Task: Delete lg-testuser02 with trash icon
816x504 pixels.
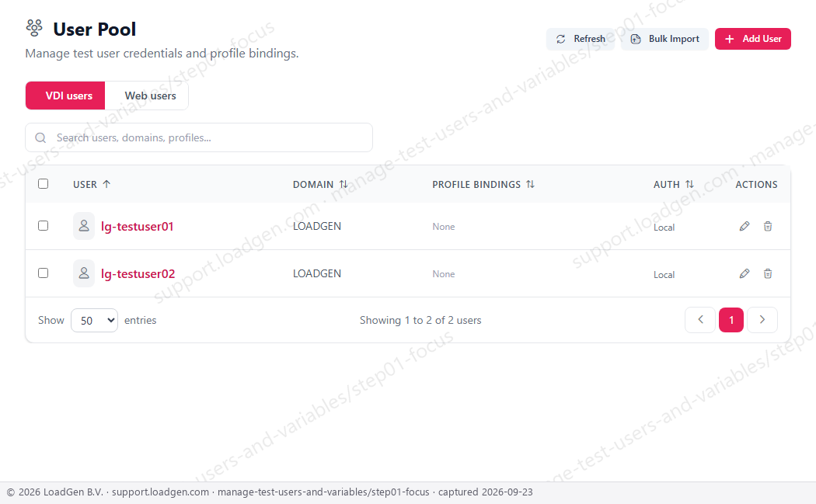Action: [768, 273]
